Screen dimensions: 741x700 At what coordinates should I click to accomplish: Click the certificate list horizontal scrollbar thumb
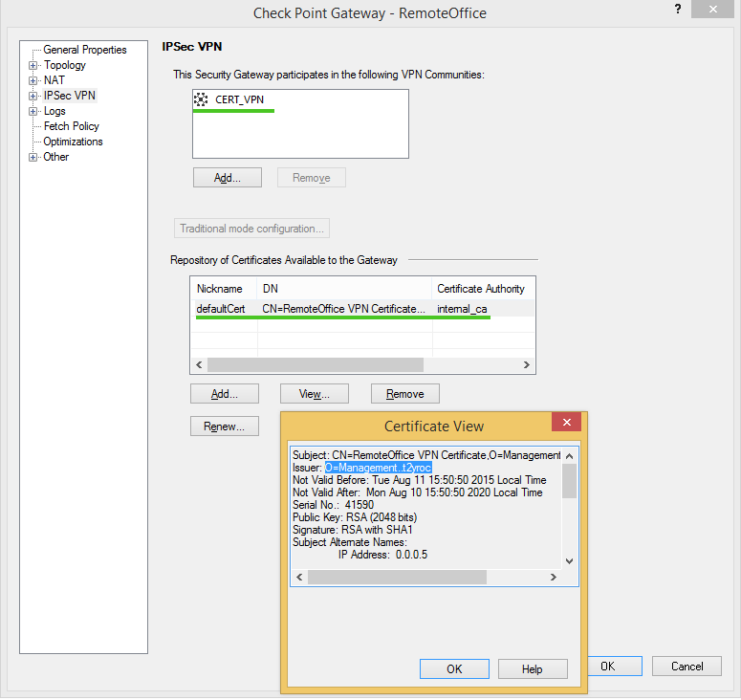click(316, 365)
